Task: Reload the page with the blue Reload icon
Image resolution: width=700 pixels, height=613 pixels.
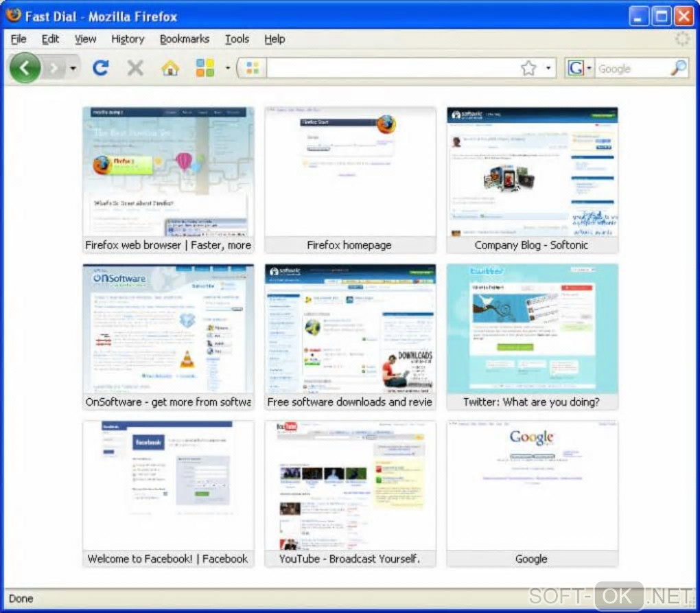Action: tap(101, 68)
